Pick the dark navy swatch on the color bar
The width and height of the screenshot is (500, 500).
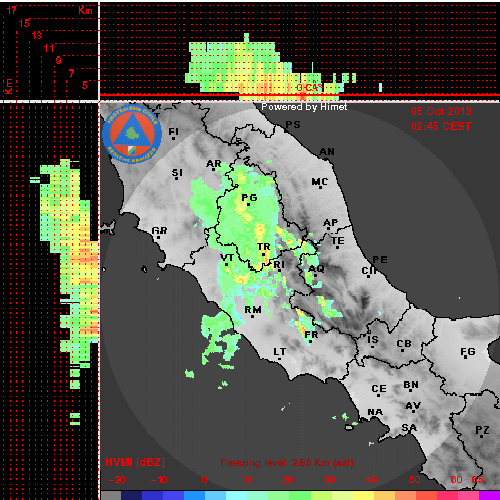click(x=132, y=496)
